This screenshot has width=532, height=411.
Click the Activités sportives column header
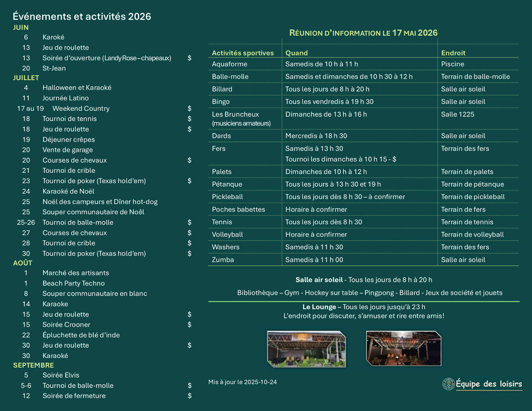pyautogui.click(x=243, y=53)
